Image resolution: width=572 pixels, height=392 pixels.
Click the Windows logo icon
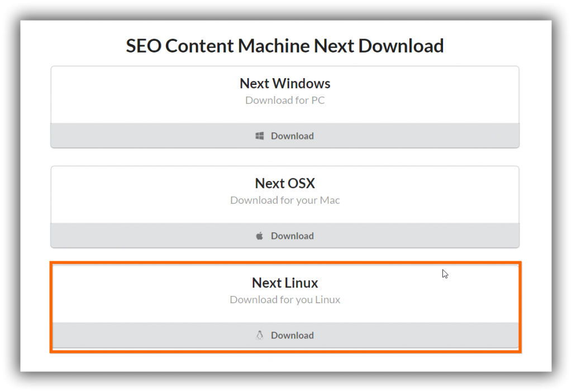259,136
